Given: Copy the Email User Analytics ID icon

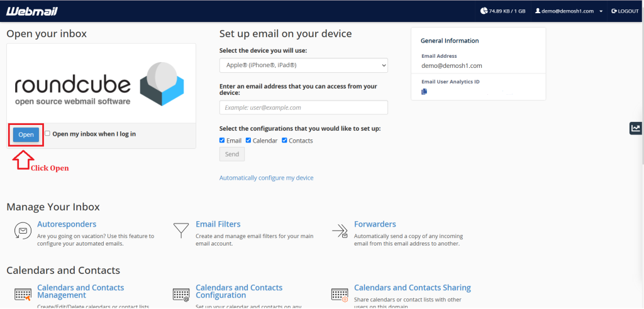Looking at the screenshot, I should [425, 92].
